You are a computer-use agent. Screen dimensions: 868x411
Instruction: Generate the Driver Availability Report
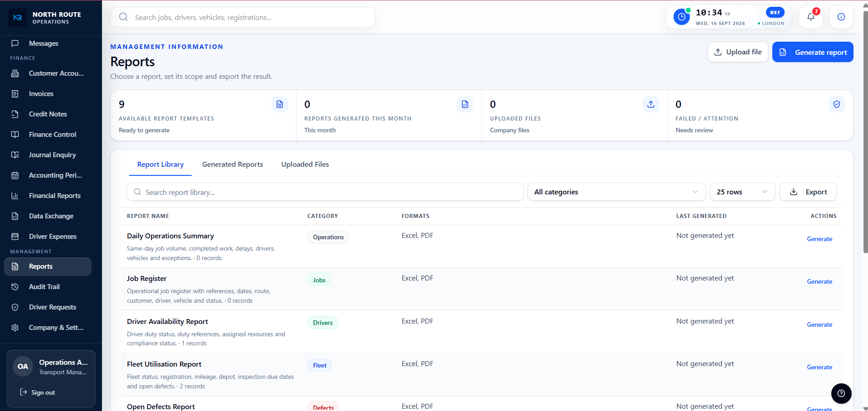click(x=819, y=324)
